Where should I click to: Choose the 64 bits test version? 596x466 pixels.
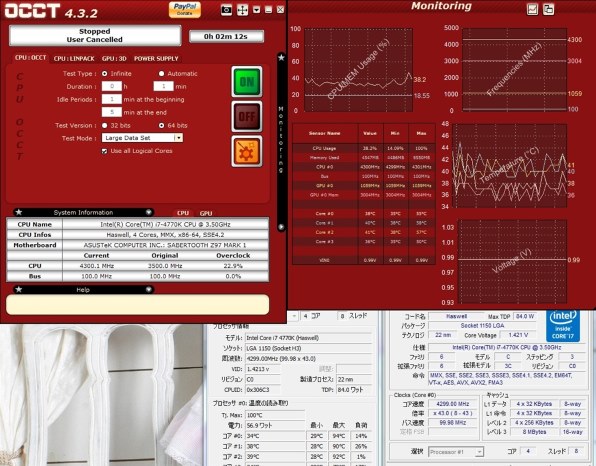pos(162,125)
